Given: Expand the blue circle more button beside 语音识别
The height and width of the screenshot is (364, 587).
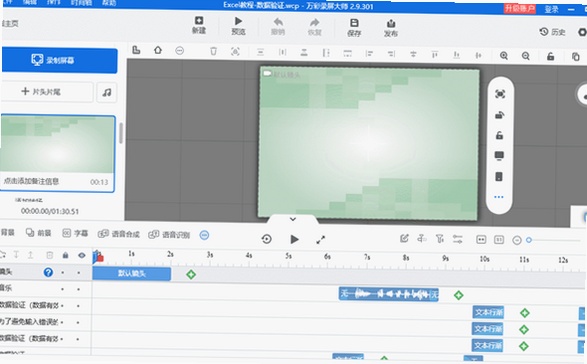Looking at the screenshot, I should 204,235.
